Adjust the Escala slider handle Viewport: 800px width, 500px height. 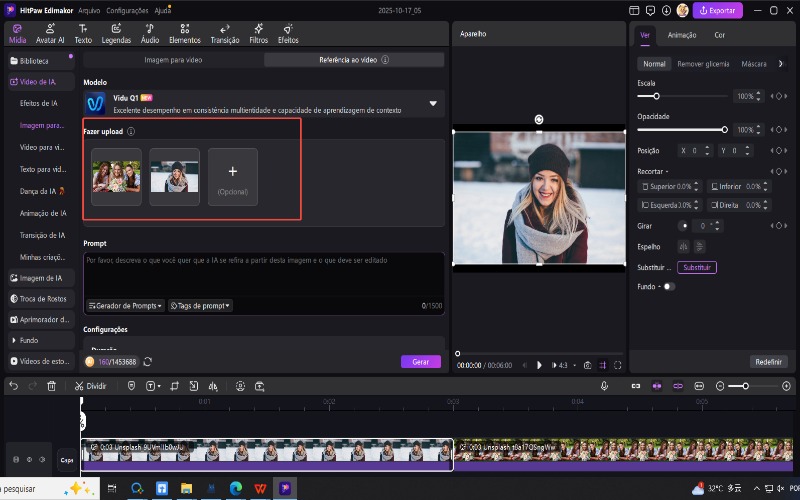(656, 96)
